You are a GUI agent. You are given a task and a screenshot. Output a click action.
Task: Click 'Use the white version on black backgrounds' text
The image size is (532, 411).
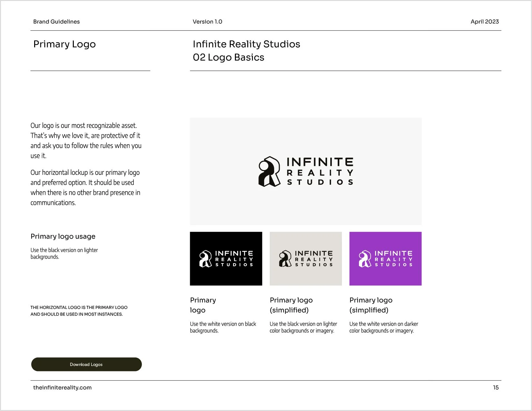pyautogui.click(x=223, y=327)
